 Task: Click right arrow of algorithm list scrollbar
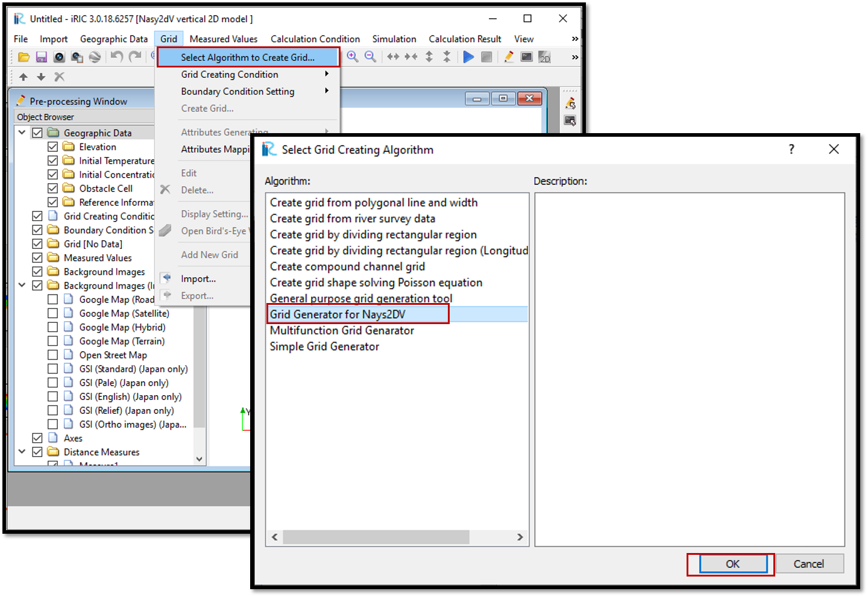pos(520,537)
